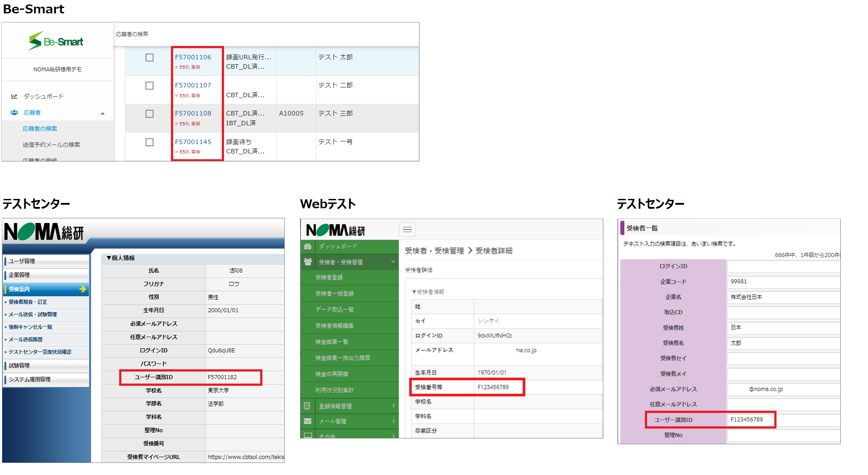Open applicant link F57001108
Viewport: 868px width, 475px height.
(x=193, y=113)
